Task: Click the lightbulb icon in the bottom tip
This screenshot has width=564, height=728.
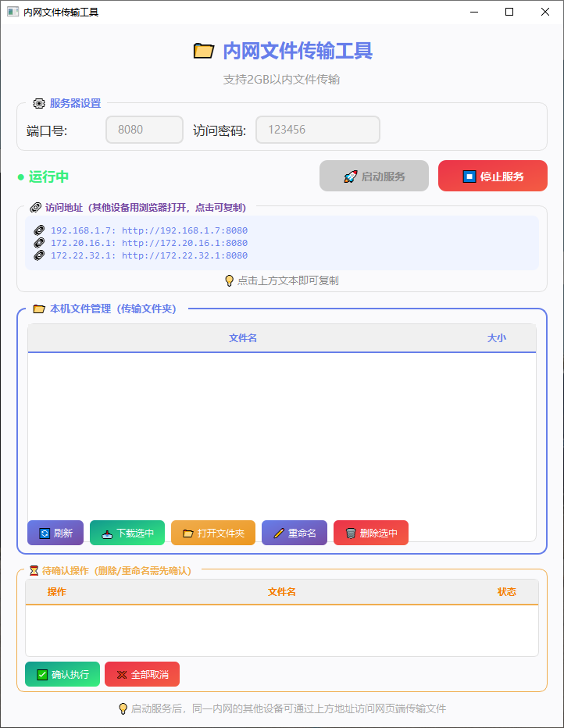Action: click(x=123, y=708)
